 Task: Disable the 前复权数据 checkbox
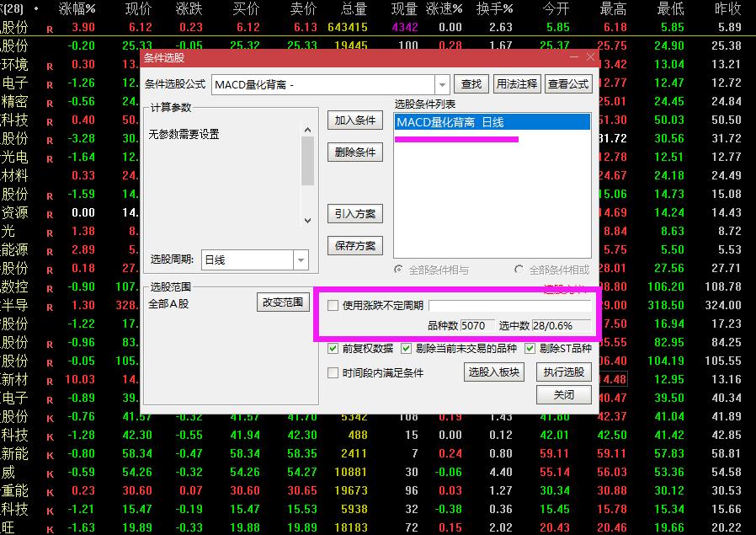333,348
